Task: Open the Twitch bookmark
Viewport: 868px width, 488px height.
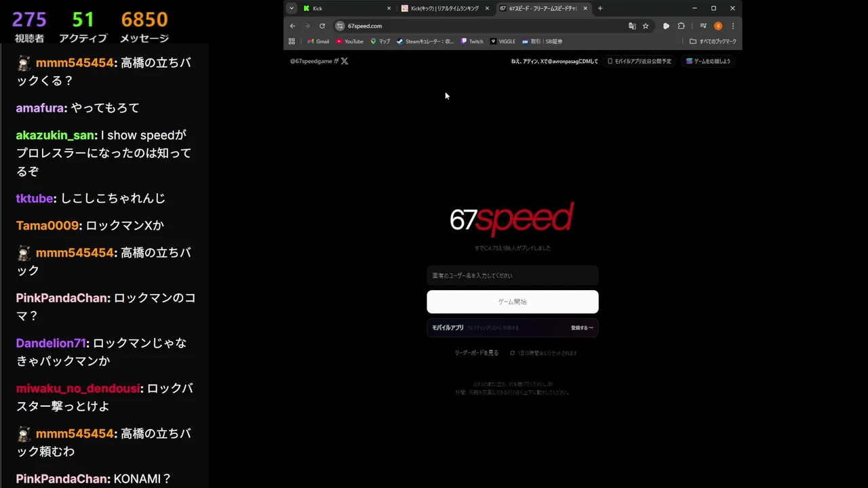Action: point(472,41)
